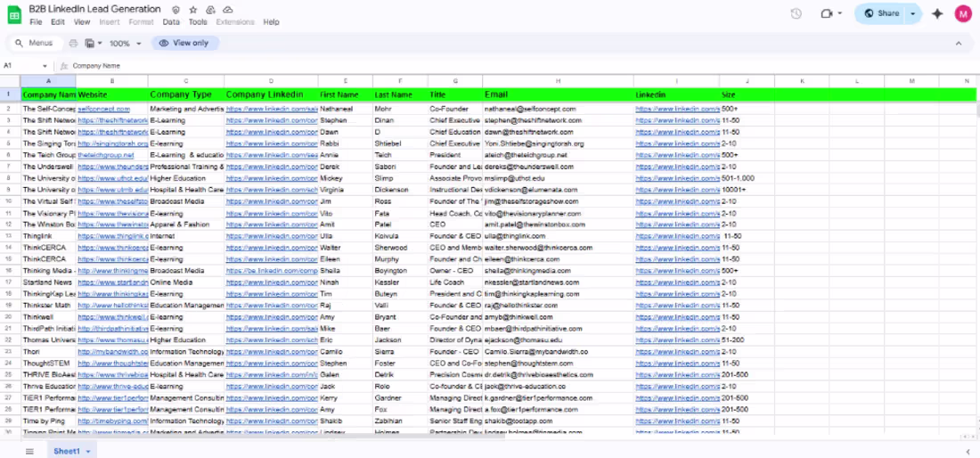The width and height of the screenshot is (980, 458).
Task: Open the 100% zoom dropdown
Action: pyautogui.click(x=126, y=43)
